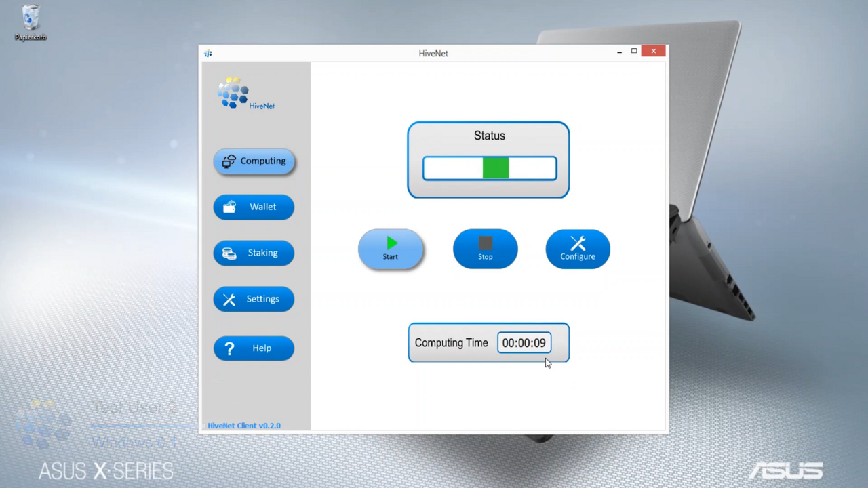Stop computing with the Stop button
This screenshot has width=868, height=488.
[486, 249]
